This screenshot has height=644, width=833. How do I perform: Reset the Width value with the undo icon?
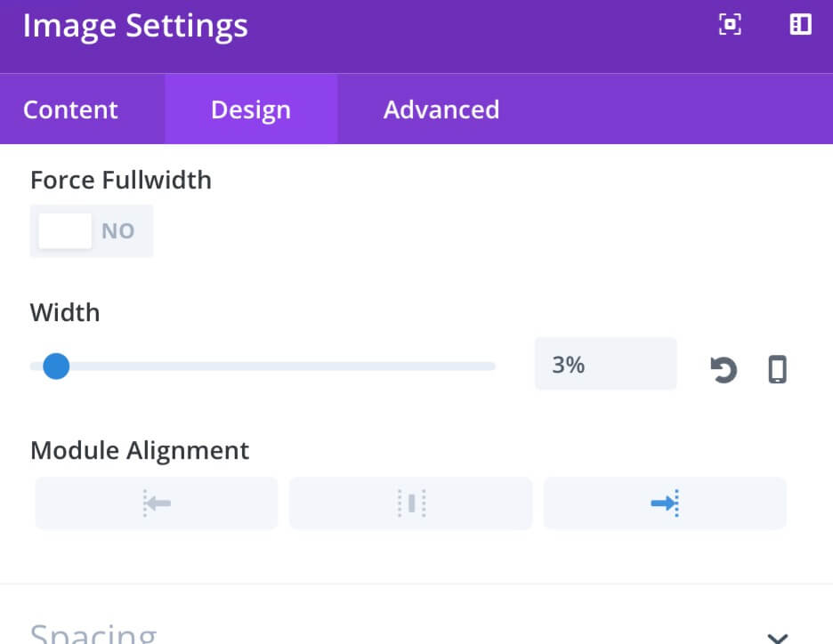pyautogui.click(x=724, y=369)
